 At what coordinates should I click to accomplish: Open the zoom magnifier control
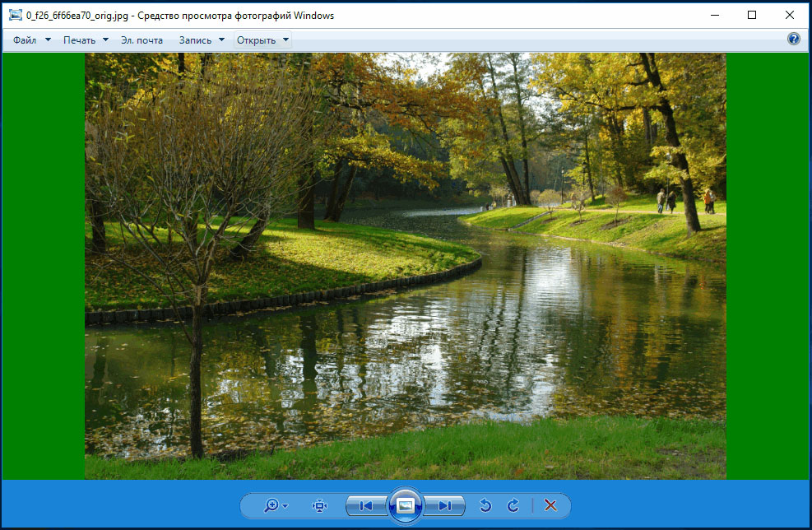pos(271,505)
